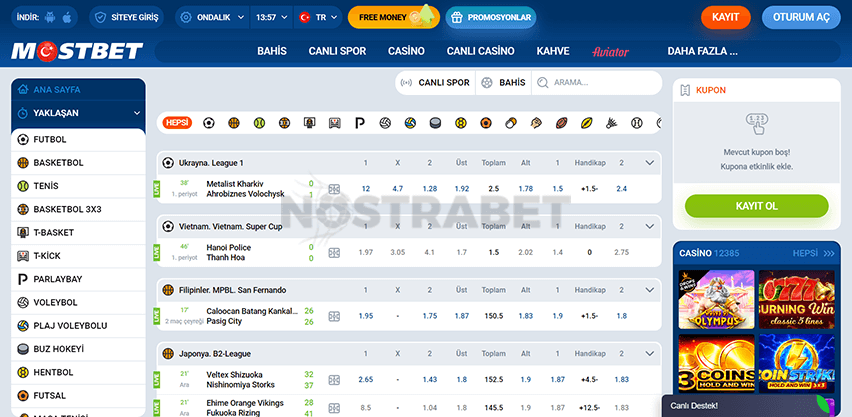This screenshot has width=852, height=417.
Task: Select the white volleyball icon in sport strip
Action: (x=385, y=123)
